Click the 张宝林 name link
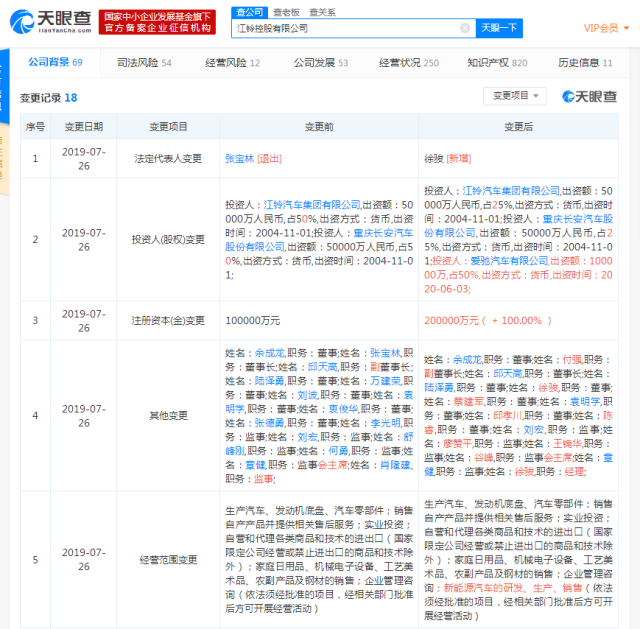 pos(239,158)
